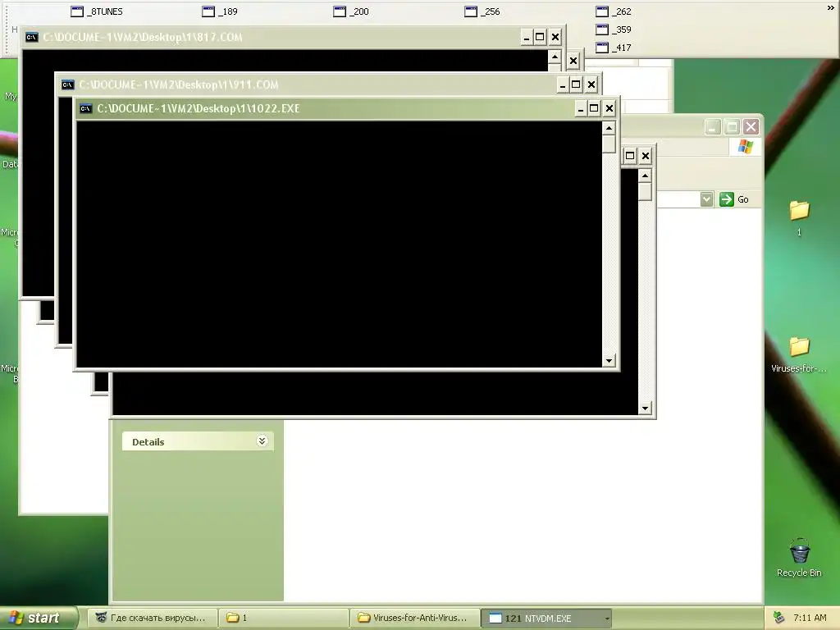Minimize the 911.COM console window
This screenshot has height=630, width=840.
(x=563, y=84)
